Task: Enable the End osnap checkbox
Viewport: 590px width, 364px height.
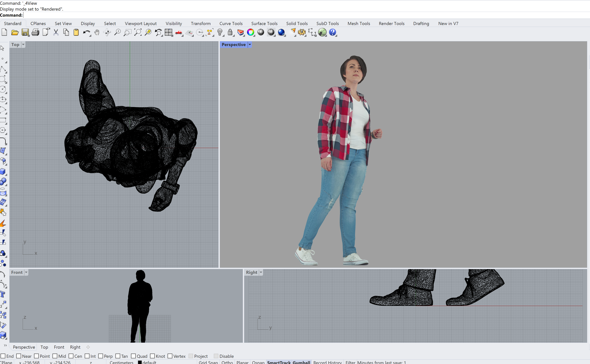Action: [3, 356]
